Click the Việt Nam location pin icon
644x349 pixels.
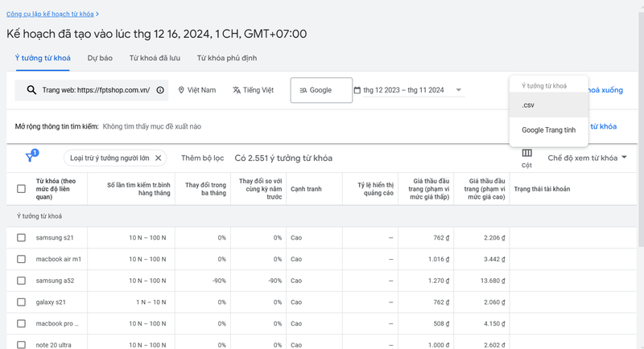(181, 90)
